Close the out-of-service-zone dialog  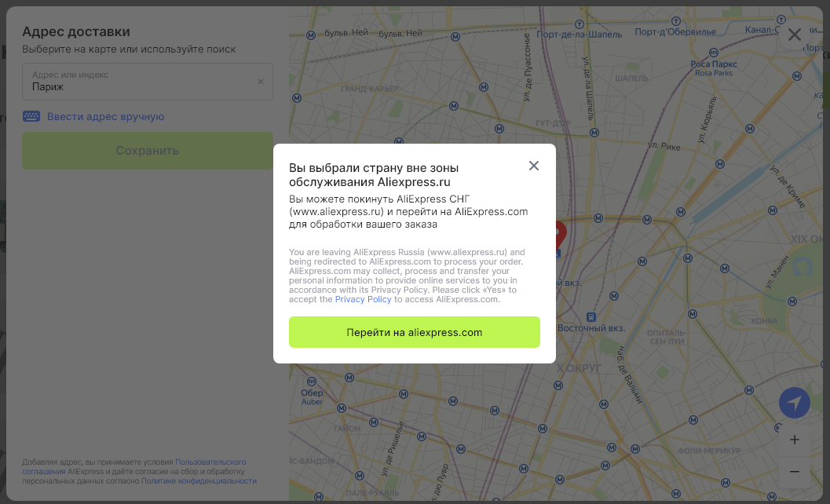pos(534,166)
